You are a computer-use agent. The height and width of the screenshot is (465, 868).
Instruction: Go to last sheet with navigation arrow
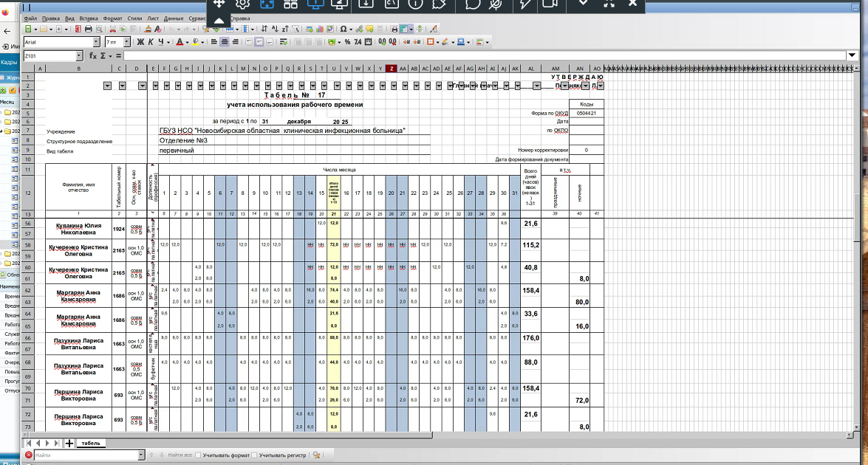[56, 444]
